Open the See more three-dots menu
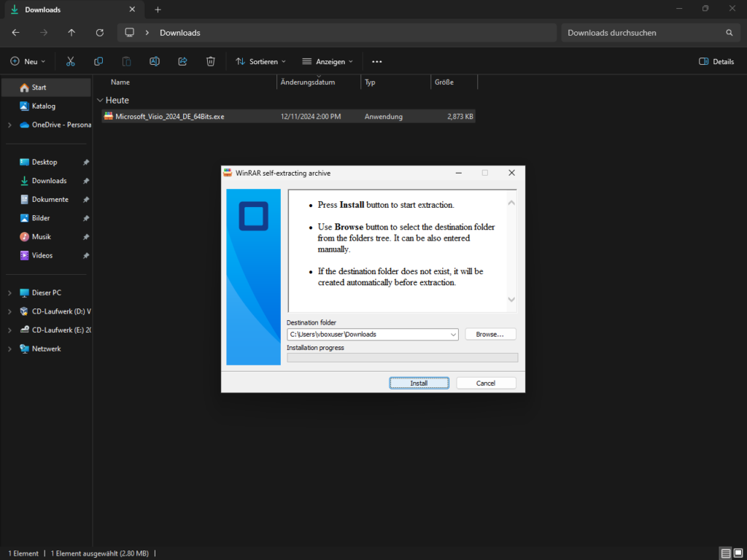The image size is (747, 560). point(376,61)
